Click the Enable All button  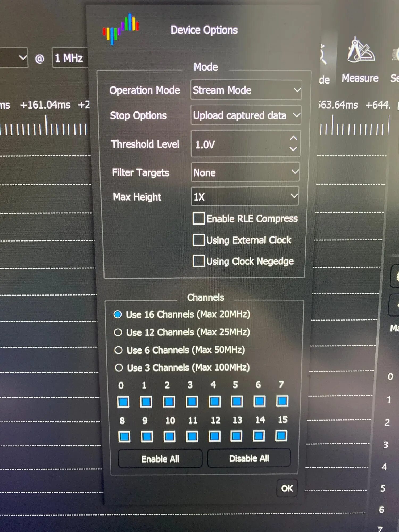tap(160, 459)
